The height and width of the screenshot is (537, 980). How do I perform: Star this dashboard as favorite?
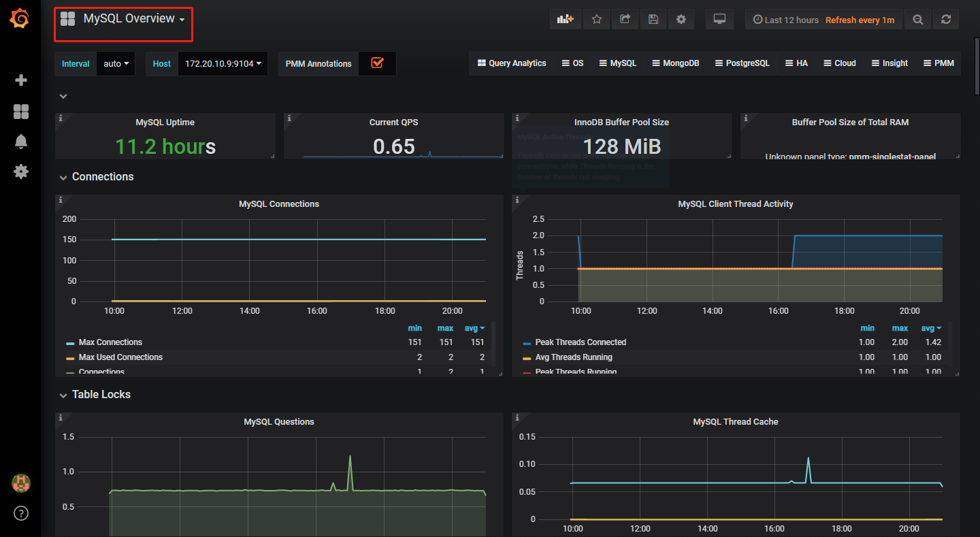pos(597,20)
